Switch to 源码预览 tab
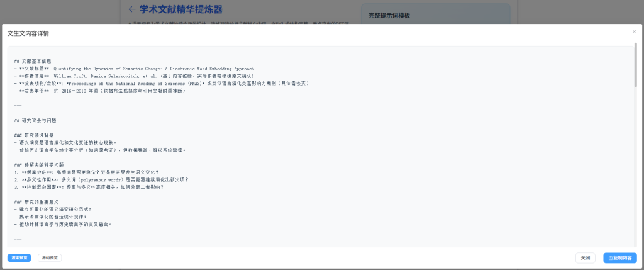 [49, 257]
